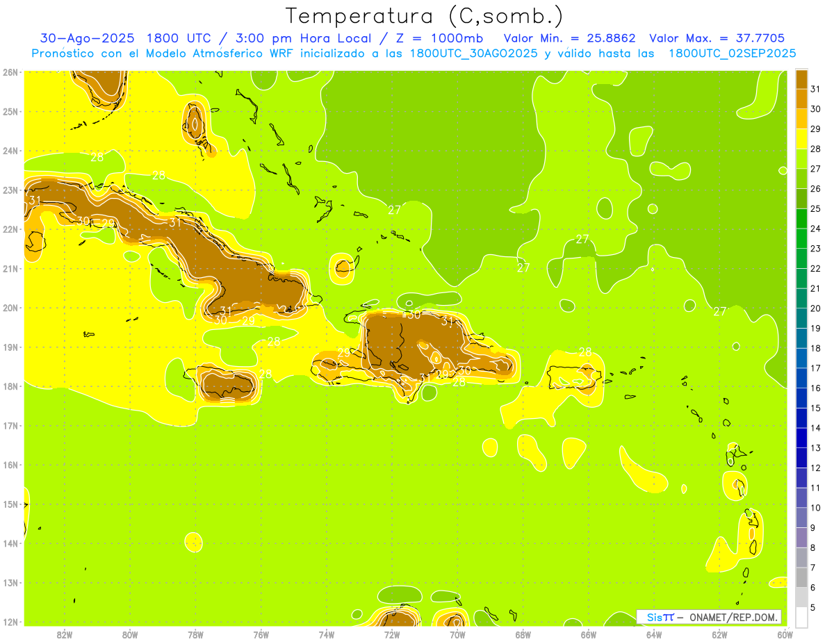Click legend value 15 on the color scale
The width and height of the screenshot is (834, 644).
(x=816, y=408)
